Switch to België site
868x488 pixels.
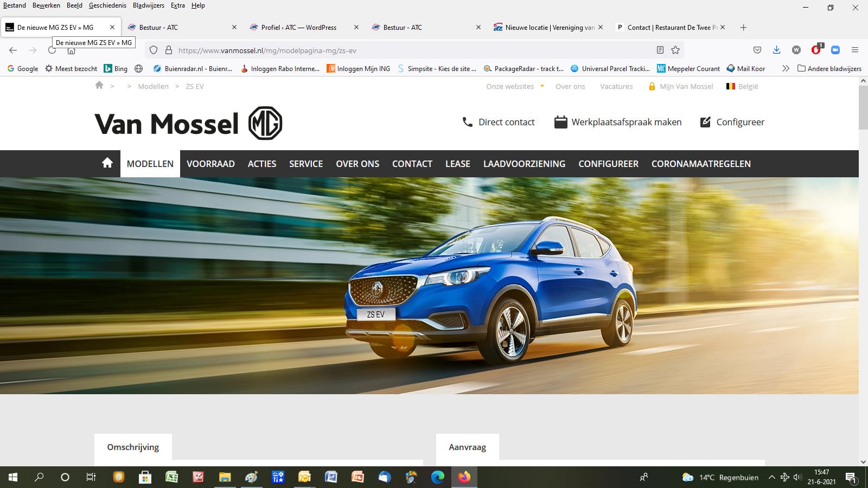point(742,86)
